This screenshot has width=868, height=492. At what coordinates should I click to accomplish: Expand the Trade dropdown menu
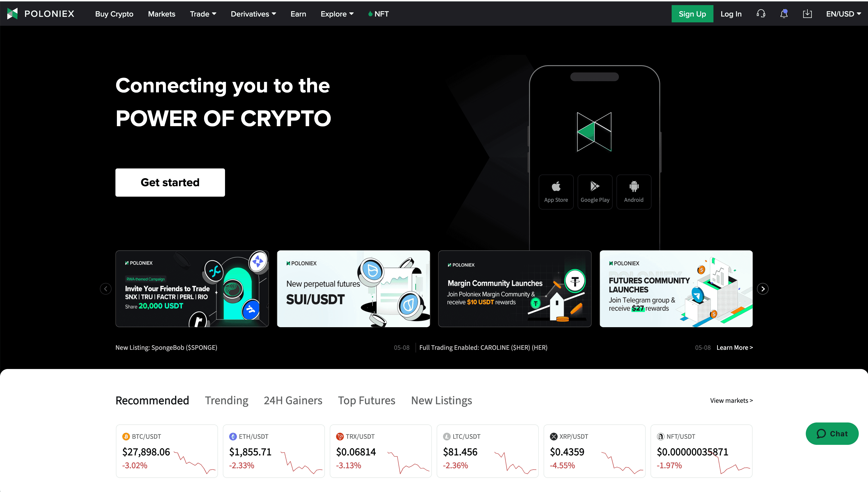pyautogui.click(x=203, y=14)
